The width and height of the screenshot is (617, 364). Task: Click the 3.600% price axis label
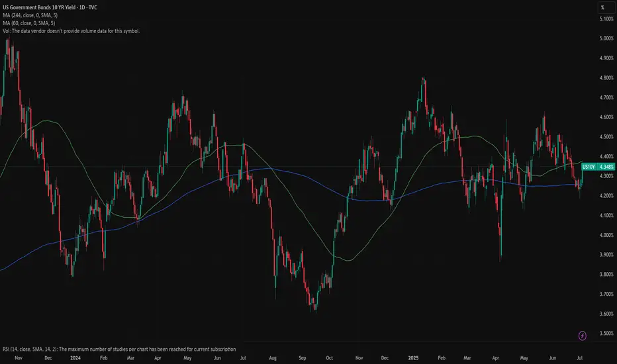point(606,314)
